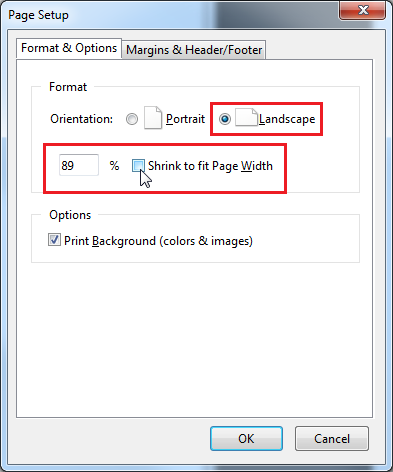Switch to Margins & Header/Footer tab
Viewport: 393px width, 472px height.
pyautogui.click(x=194, y=50)
